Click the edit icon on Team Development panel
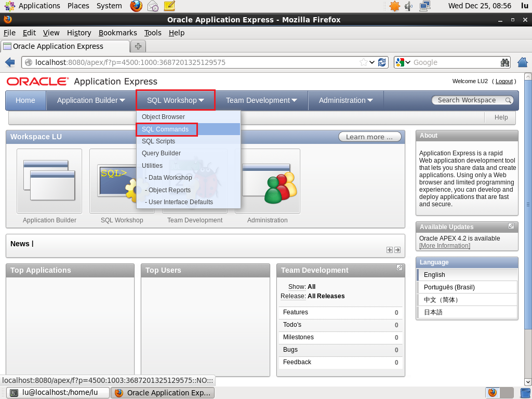532x399 pixels. point(399,267)
